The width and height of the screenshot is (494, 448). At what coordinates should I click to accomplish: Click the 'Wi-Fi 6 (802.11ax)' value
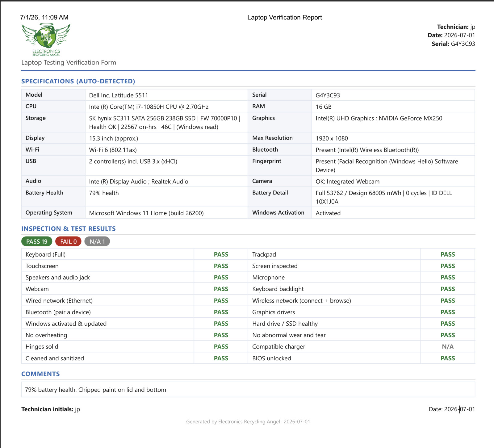tap(113, 150)
